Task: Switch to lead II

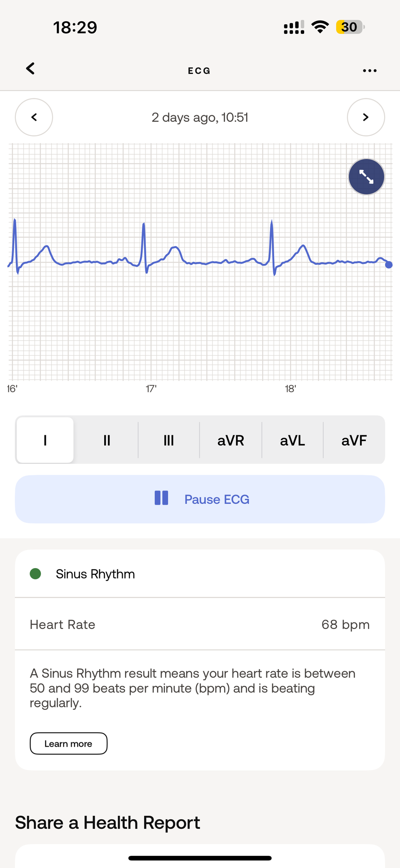Action: click(107, 440)
